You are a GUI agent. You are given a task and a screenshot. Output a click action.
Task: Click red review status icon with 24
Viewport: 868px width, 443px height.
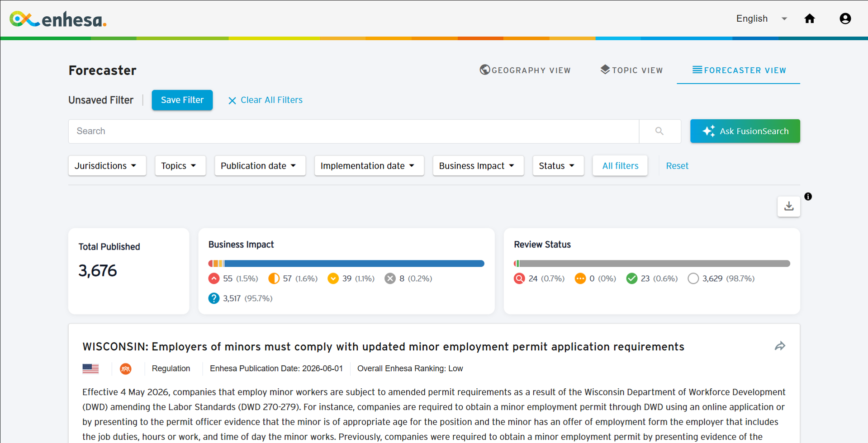pyautogui.click(x=519, y=278)
